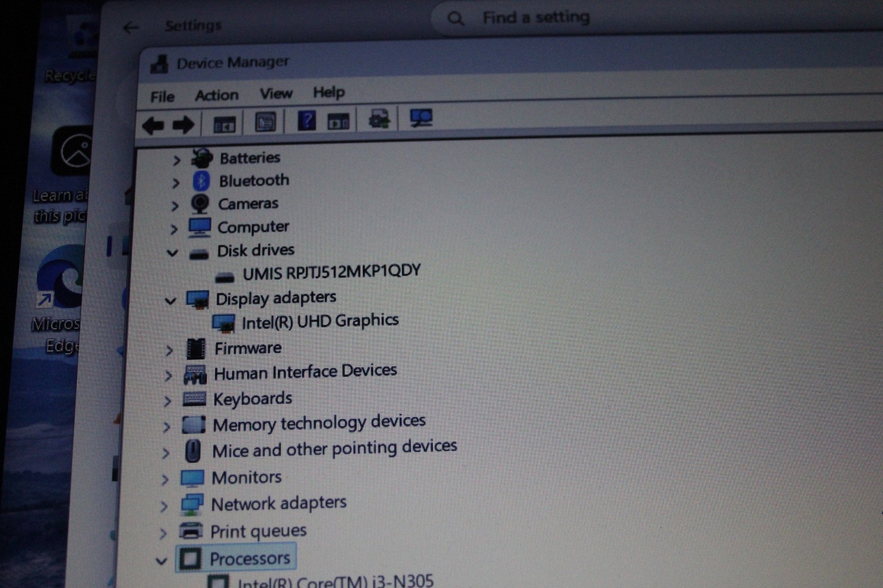Click the Network adapters icon
This screenshot has height=588, width=883.
(x=192, y=505)
